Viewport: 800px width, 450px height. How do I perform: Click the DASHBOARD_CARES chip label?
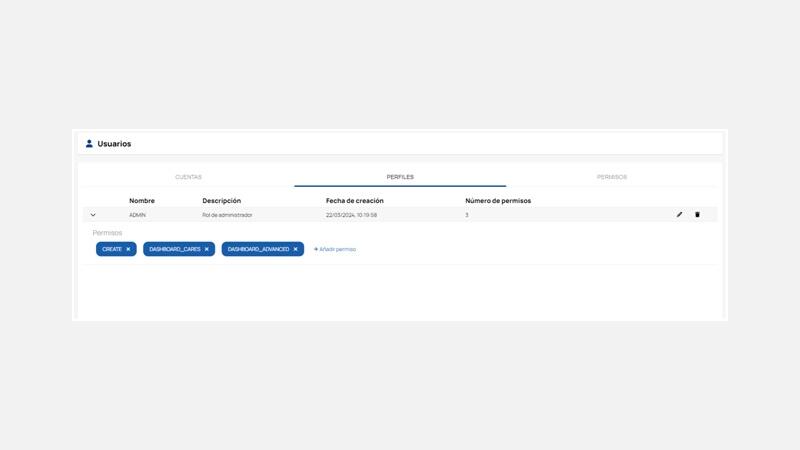pyautogui.click(x=174, y=249)
